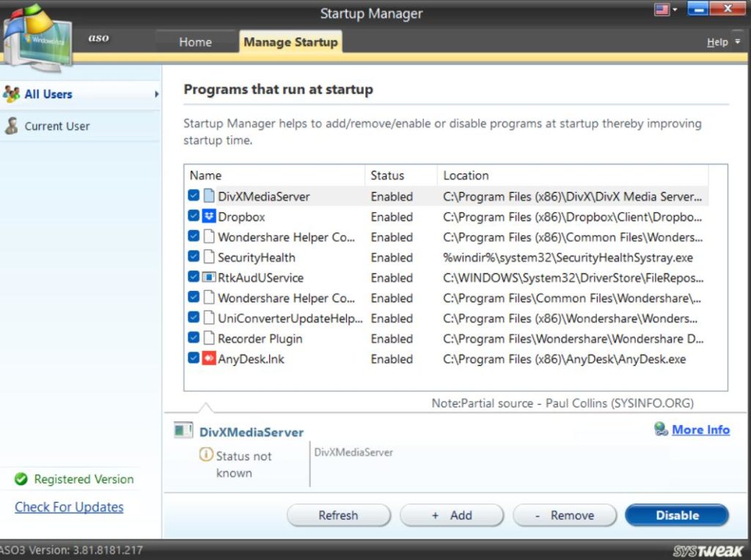This screenshot has width=751, height=560.
Task: Select the DivXMediaServer row name
Action: pyautogui.click(x=264, y=196)
